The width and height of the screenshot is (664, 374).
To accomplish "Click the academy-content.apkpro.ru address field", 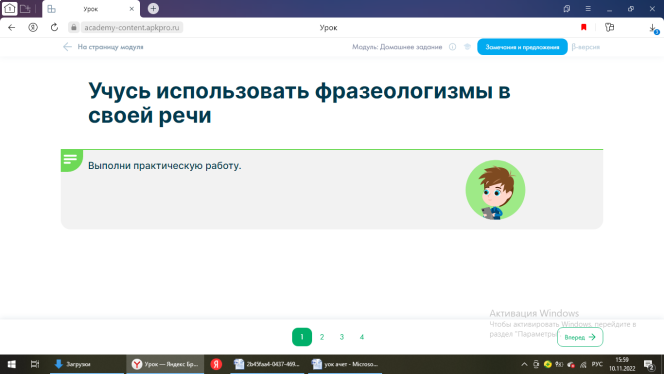I will [132, 28].
